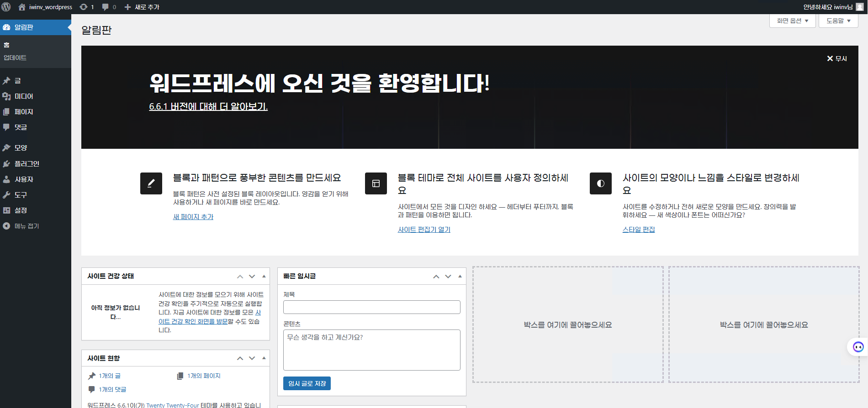
Task: Click the 도구 wrench icon
Action: [x=6, y=195]
